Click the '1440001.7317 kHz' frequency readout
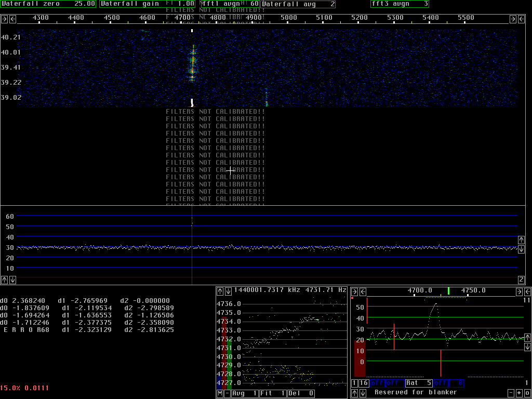The width and height of the screenshot is (532, 399). click(267, 290)
